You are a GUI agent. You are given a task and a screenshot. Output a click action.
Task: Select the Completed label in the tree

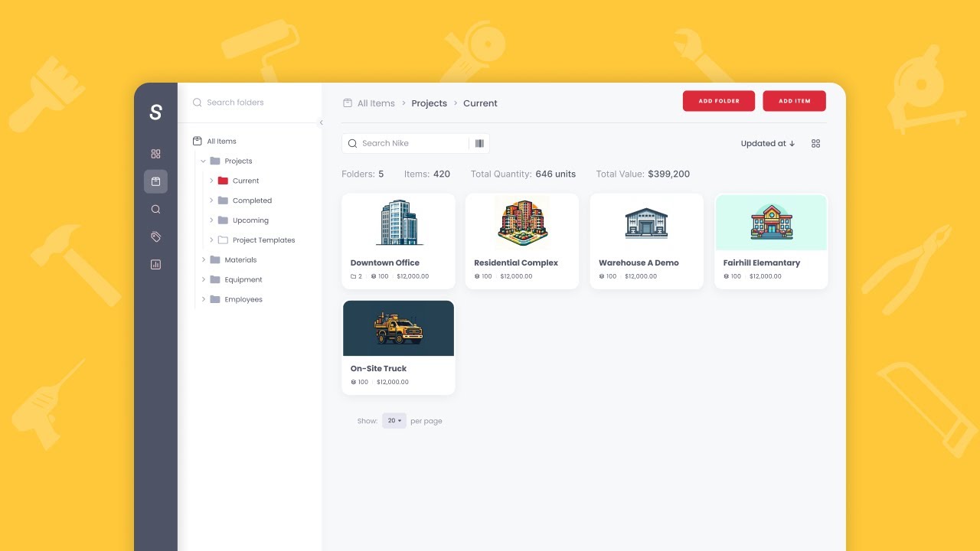tap(252, 201)
